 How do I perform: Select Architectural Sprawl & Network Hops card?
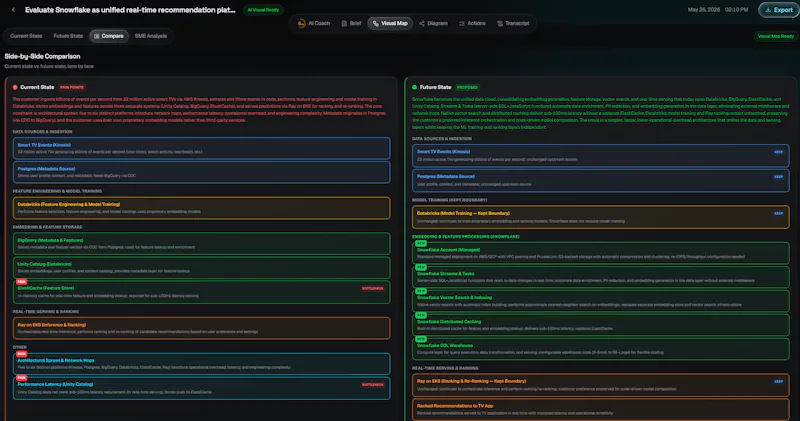tap(202, 364)
